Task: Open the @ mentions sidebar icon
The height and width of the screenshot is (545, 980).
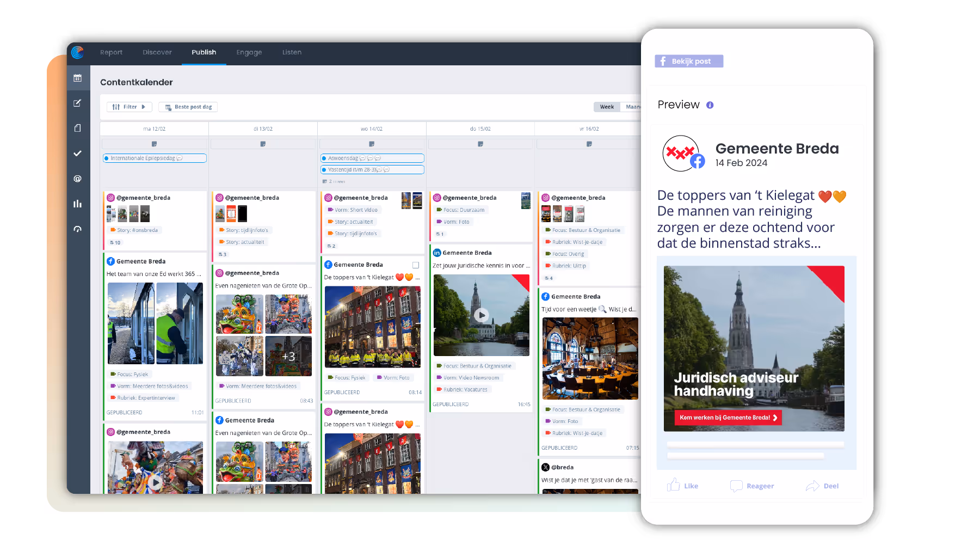Action: (78, 179)
